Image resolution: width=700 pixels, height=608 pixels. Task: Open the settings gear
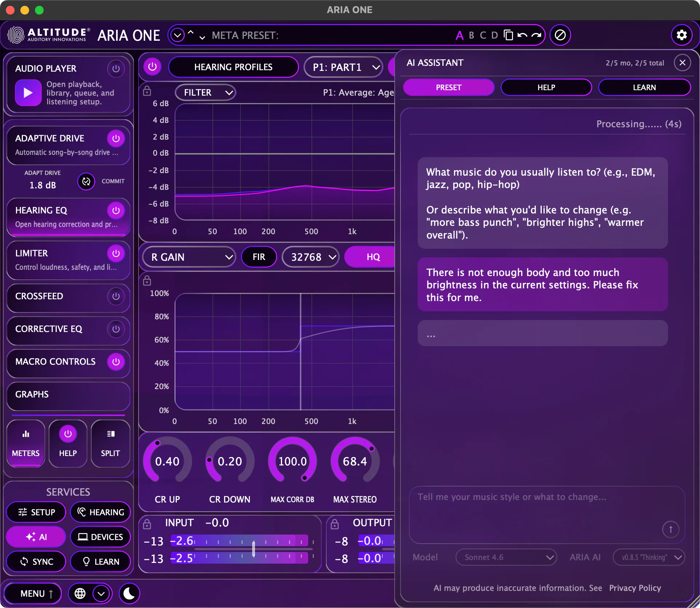point(681,35)
